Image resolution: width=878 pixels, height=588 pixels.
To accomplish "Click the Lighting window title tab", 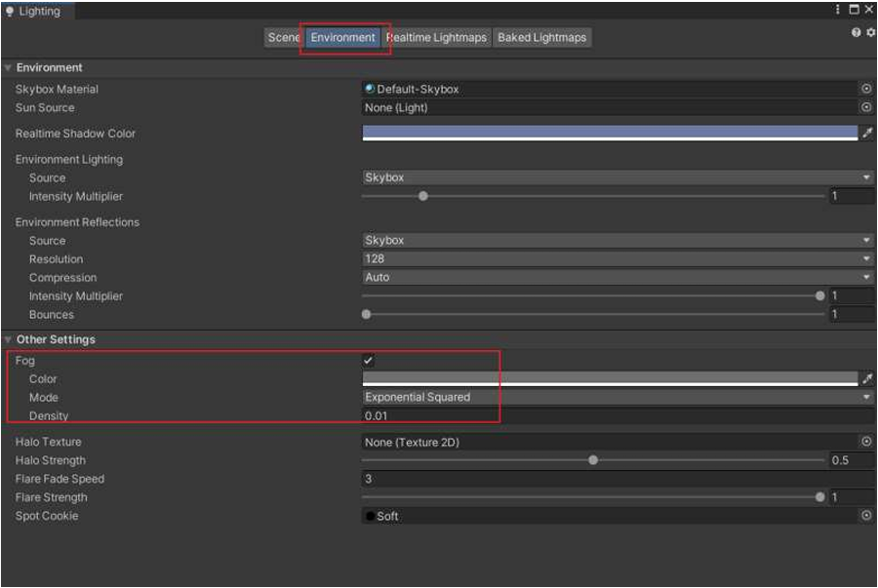I will point(37,11).
